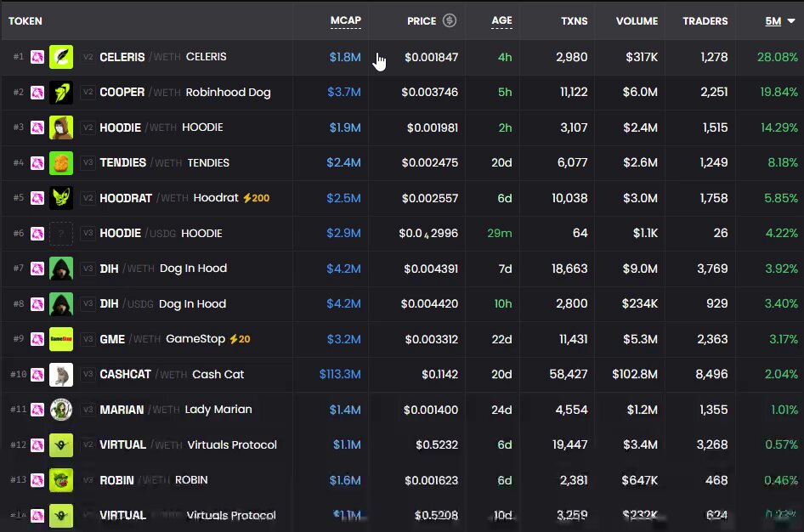Click the PRICE column header label
804x532 pixels.
422,21
